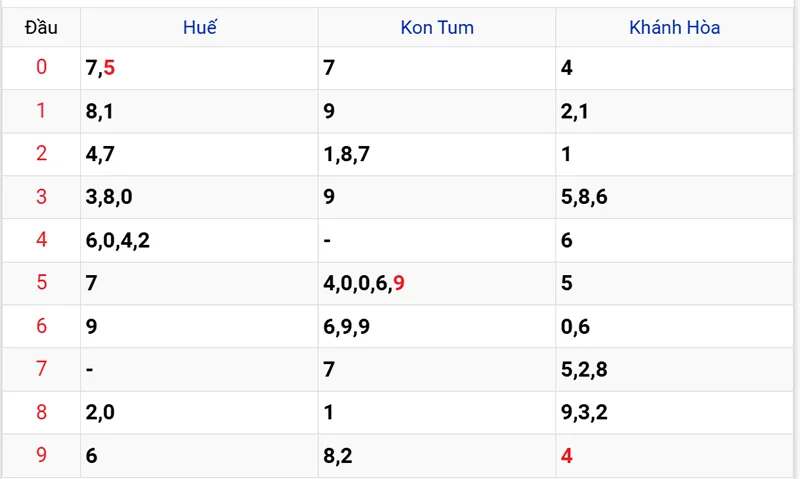Select the red 4 in Khánh Hòa row 9
Image resolution: width=800 pixels, height=479 pixels.
click(x=566, y=456)
